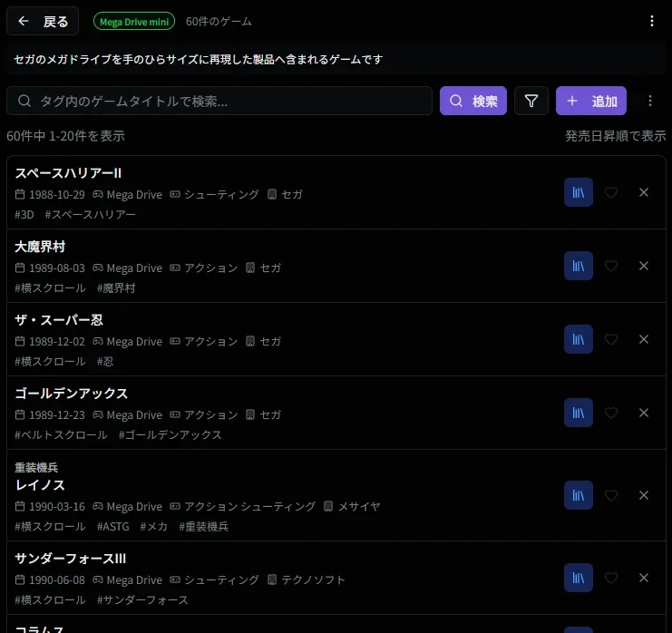The height and width of the screenshot is (633, 672).
Task: Favorite 大魔界村 with the heart
Action: point(611,266)
